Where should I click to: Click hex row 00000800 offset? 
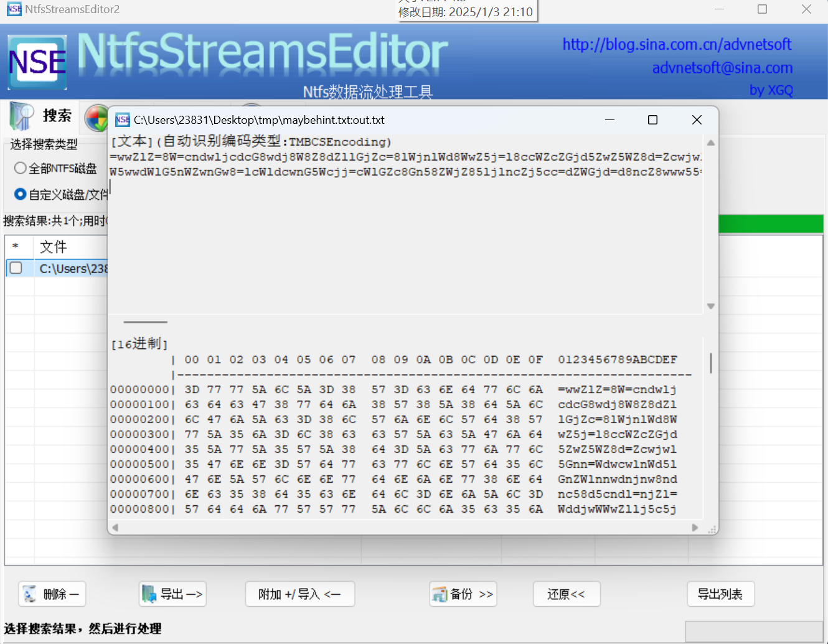tap(139, 509)
